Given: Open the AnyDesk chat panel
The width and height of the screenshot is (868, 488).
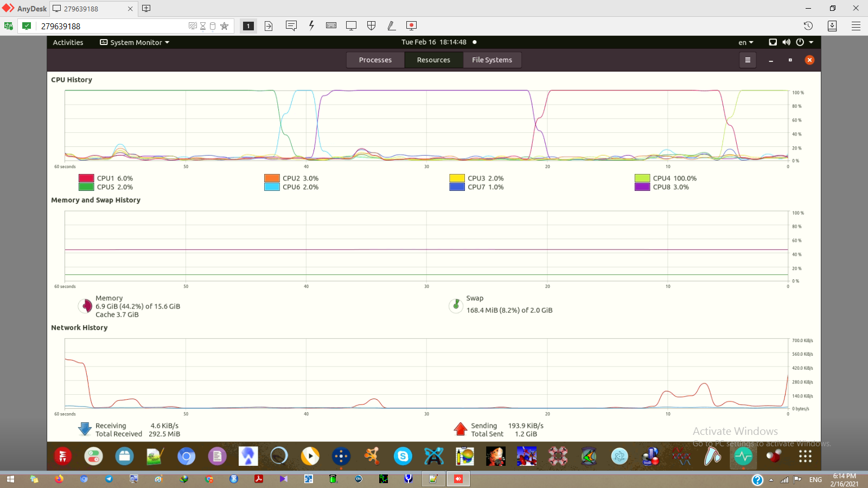Looking at the screenshot, I should pos(291,25).
